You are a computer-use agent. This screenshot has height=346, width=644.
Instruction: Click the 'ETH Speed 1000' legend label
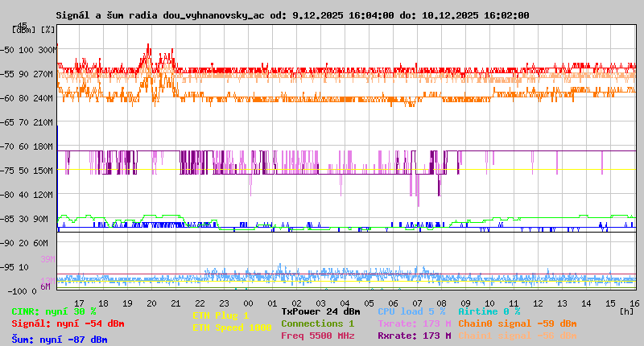point(232,327)
